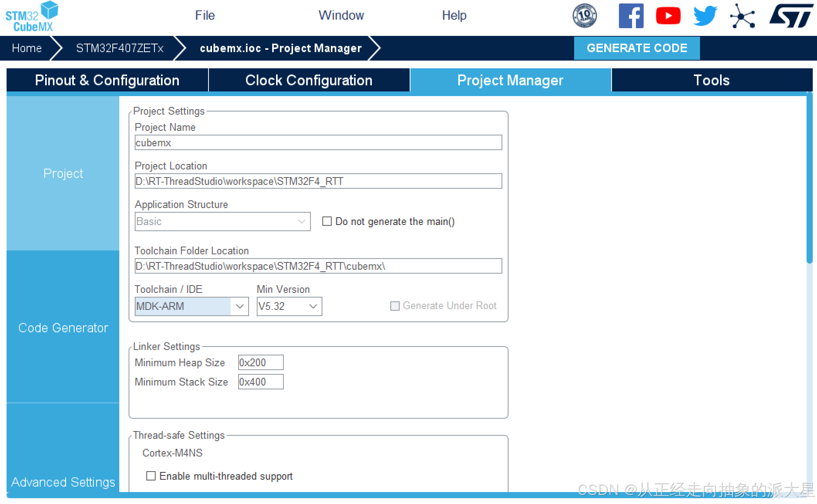Enable multi-threaded support checkbox
This screenshot has width=817, height=504.
point(151,476)
